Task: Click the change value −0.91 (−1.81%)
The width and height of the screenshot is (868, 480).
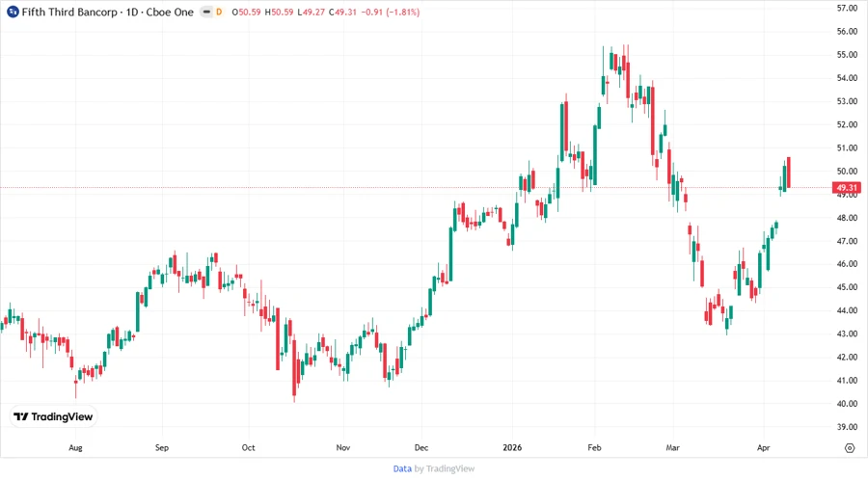Action: (391, 12)
